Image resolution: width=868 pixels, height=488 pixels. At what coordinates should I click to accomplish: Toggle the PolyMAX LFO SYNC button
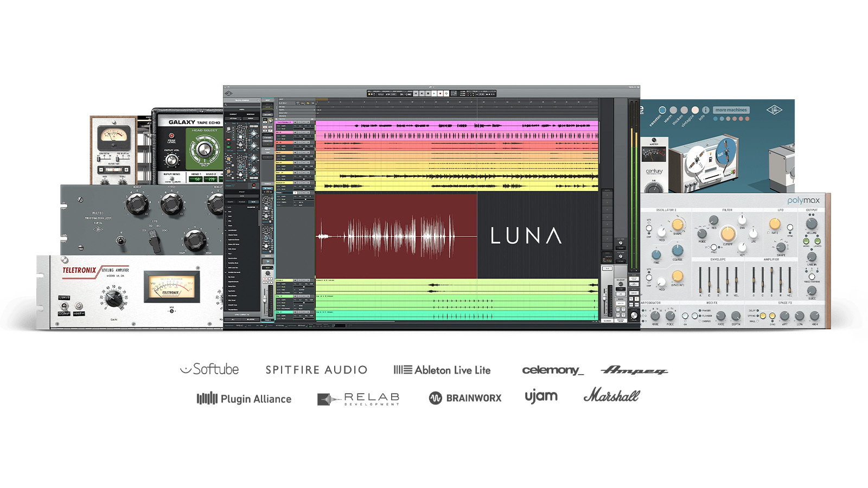tap(790, 228)
